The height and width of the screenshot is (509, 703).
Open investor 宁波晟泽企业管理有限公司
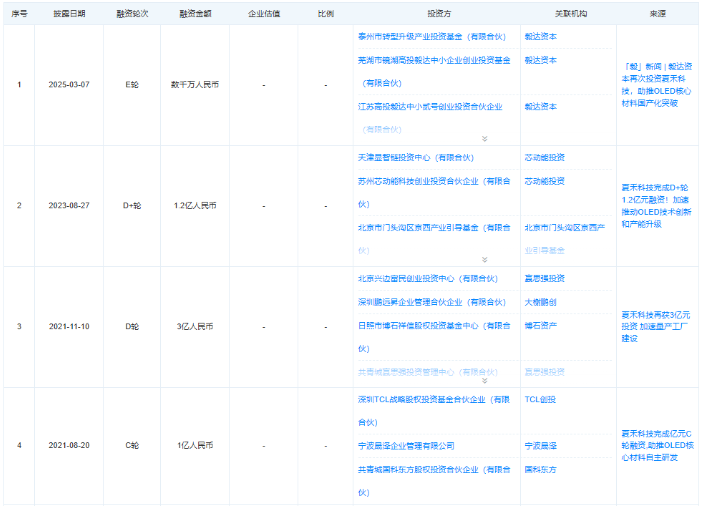pos(406,446)
